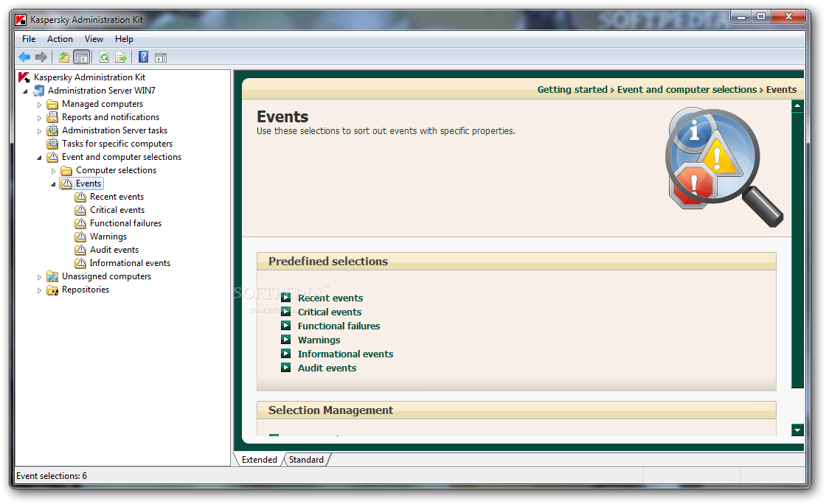Viewport: 826px width, 504px height.
Task: Open the Critical events predefined selection link
Action: pyautogui.click(x=330, y=312)
